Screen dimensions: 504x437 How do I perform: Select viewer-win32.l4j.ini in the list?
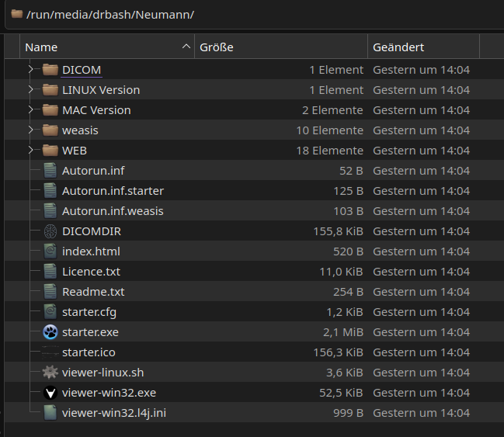[113, 413]
